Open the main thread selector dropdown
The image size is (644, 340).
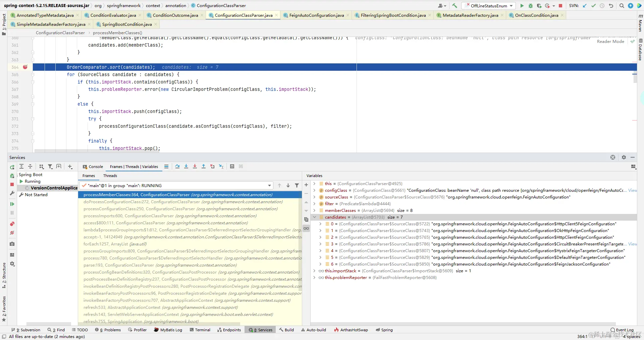pyautogui.click(x=176, y=185)
